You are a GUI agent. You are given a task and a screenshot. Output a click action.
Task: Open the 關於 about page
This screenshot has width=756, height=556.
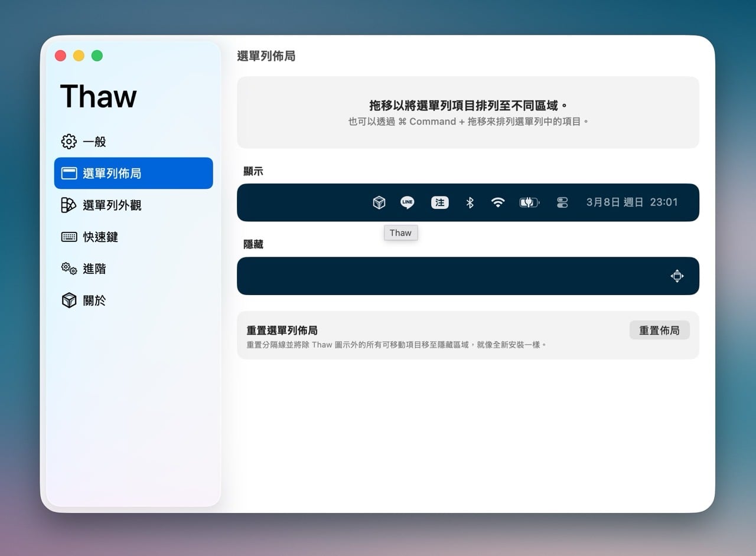tap(94, 300)
